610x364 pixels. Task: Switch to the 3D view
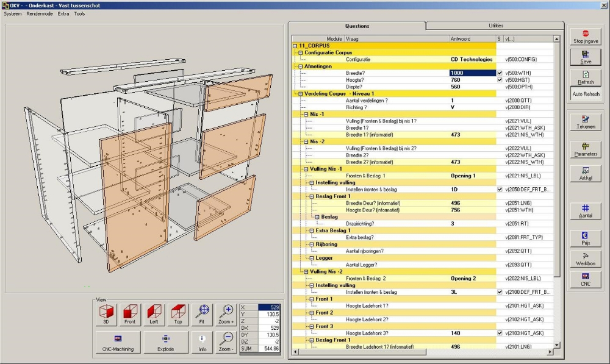106,312
